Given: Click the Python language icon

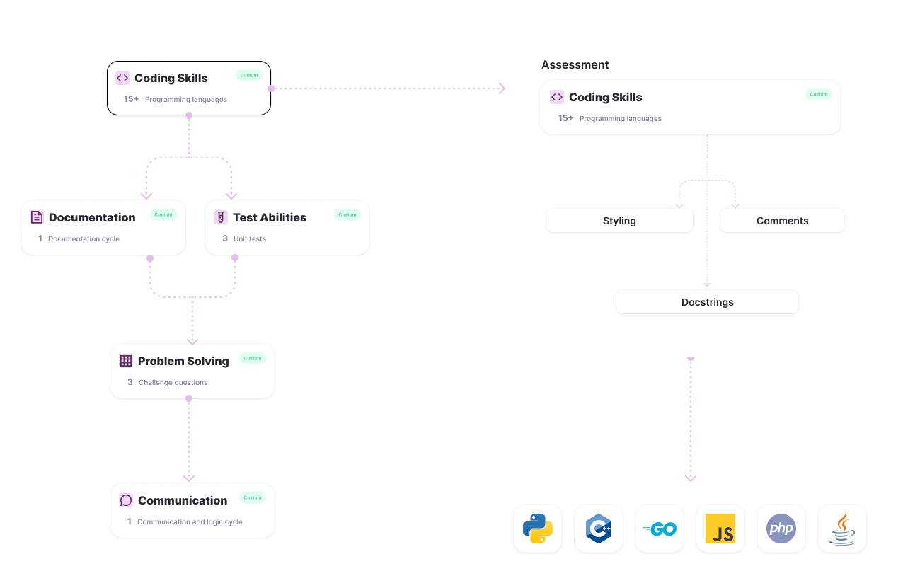Looking at the screenshot, I should (x=538, y=529).
